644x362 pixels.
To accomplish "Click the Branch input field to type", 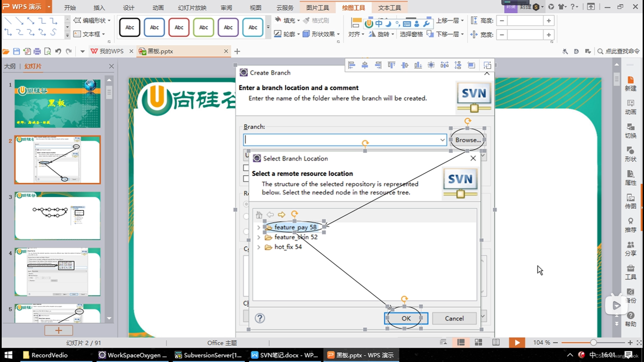I will tap(344, 140).
